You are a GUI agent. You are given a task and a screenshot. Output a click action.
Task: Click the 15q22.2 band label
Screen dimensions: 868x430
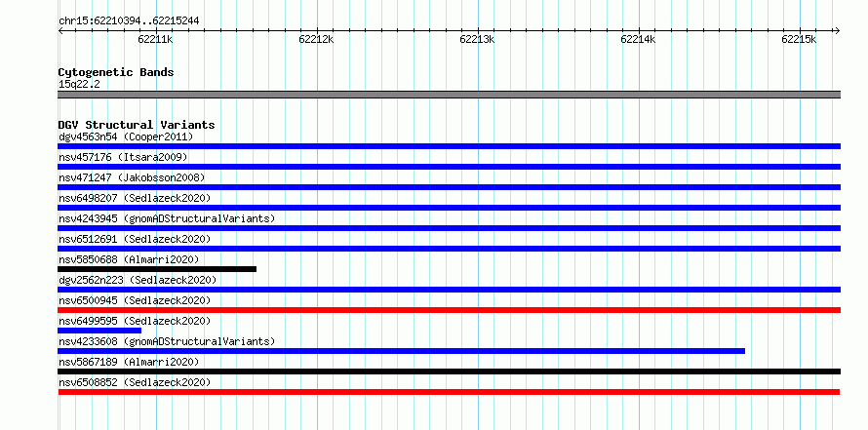[79, 85]
